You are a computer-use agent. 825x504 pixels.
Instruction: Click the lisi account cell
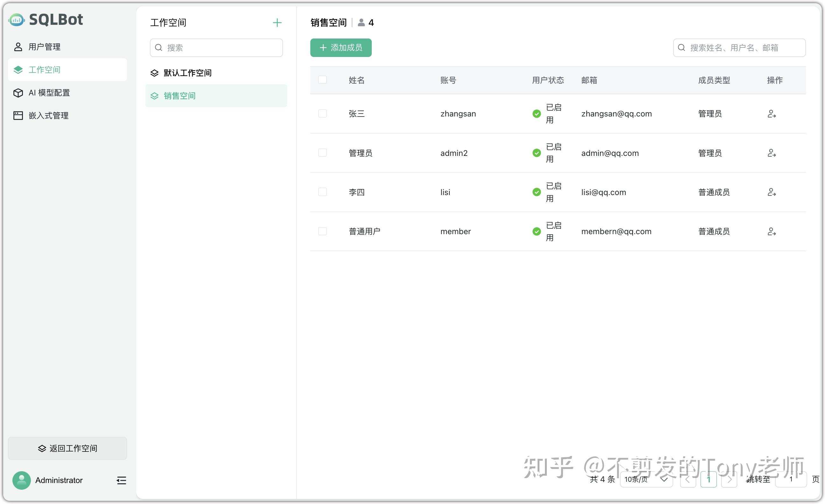[x=445, y=192]
